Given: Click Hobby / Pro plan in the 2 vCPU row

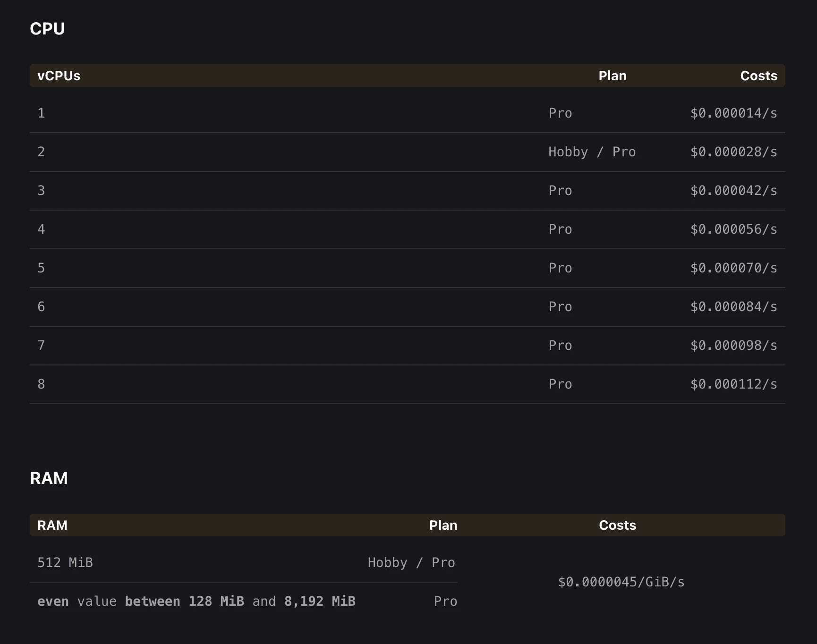Looking at the screenshot, I should (x=592, y=152).
